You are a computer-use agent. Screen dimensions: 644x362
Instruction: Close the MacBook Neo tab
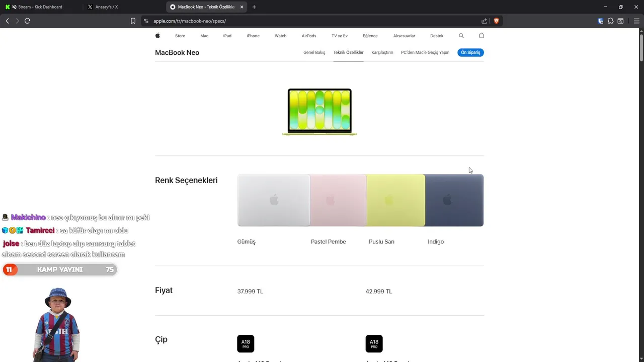(x=242, y=7)
